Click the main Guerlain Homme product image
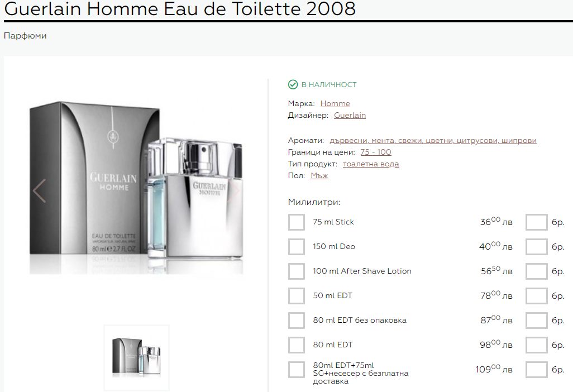Viewport: 573px width, 392px height. click(136, 188)
